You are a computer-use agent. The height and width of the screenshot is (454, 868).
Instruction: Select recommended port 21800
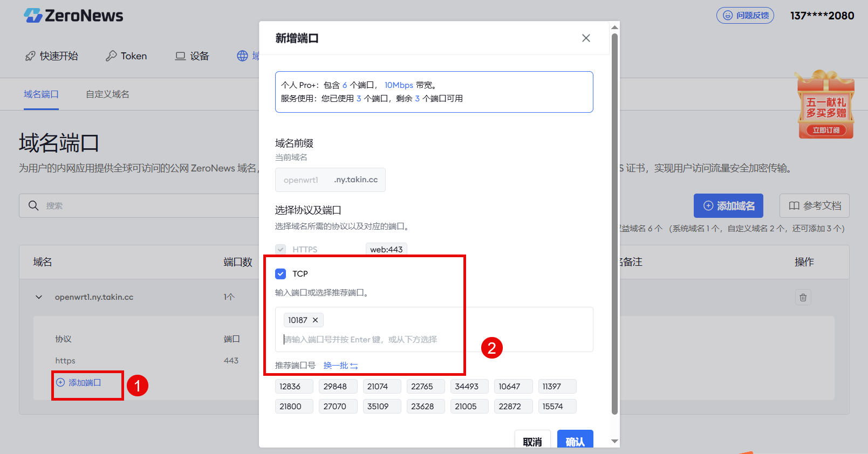(294, 407)
